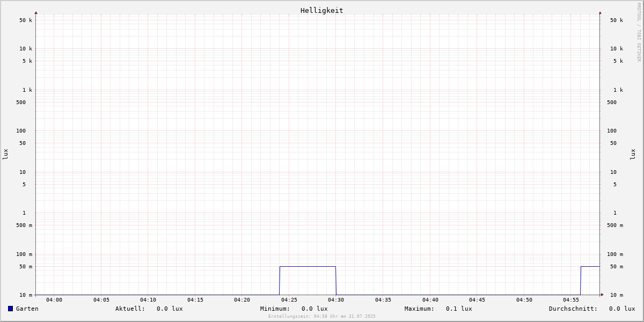
Task: Click the 04:05 time axis label
Action: click(x=101, y=300)
